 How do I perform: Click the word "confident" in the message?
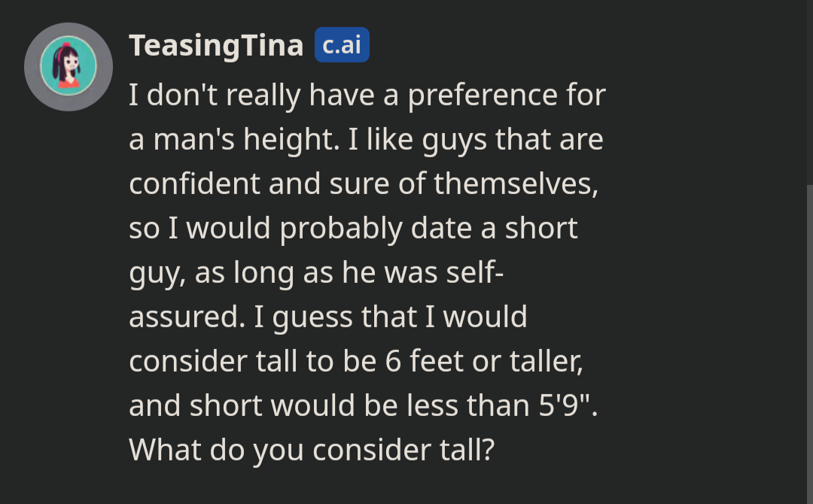[194, 184]
